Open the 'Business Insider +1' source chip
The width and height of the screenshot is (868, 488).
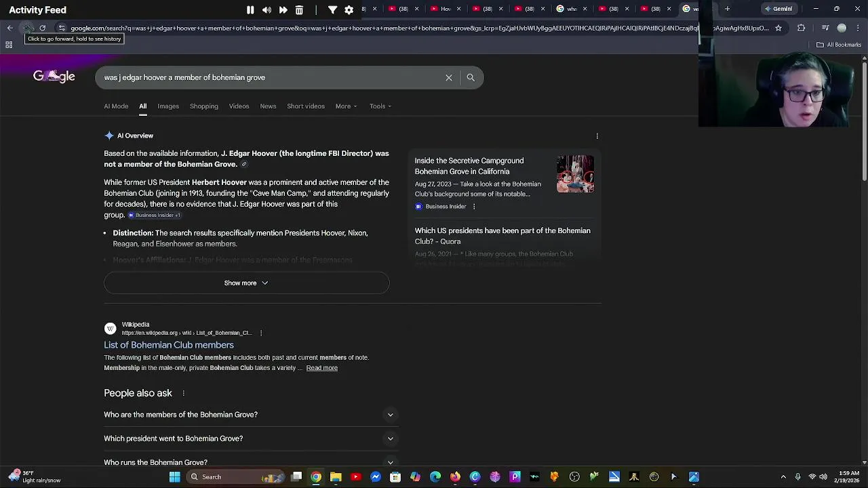(x=155, y=215)
